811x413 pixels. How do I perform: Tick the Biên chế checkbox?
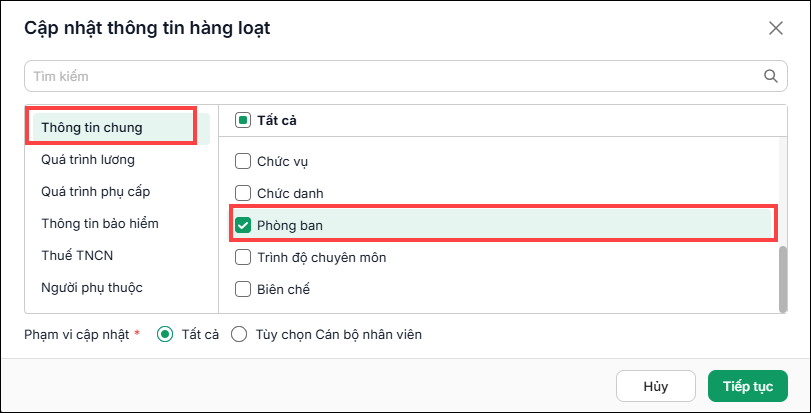[243, 289]
